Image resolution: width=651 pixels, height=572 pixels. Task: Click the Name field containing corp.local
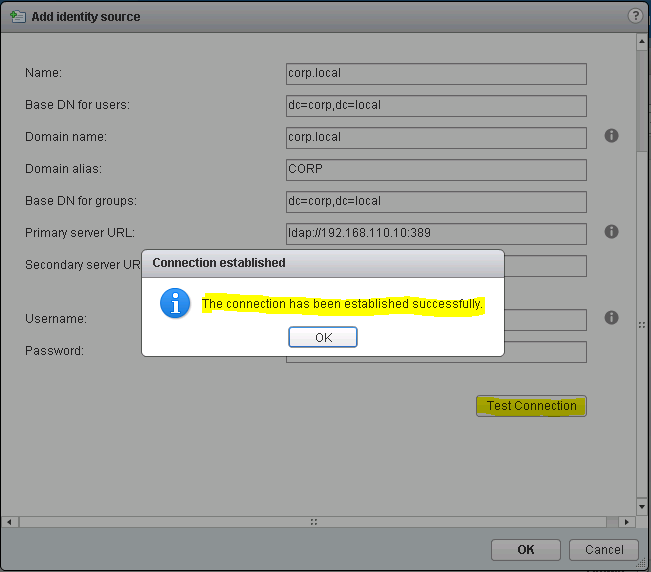point(436,74)
